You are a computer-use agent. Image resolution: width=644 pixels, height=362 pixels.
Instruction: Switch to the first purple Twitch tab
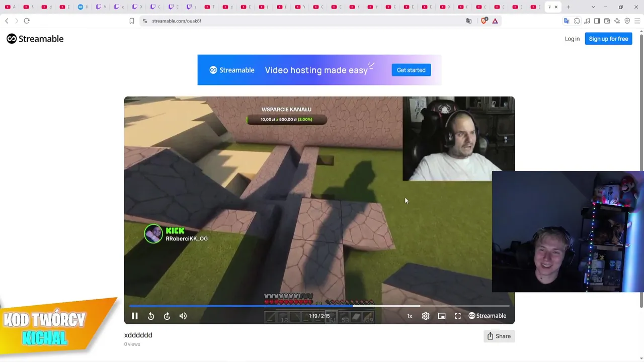(x=101, y=7)
